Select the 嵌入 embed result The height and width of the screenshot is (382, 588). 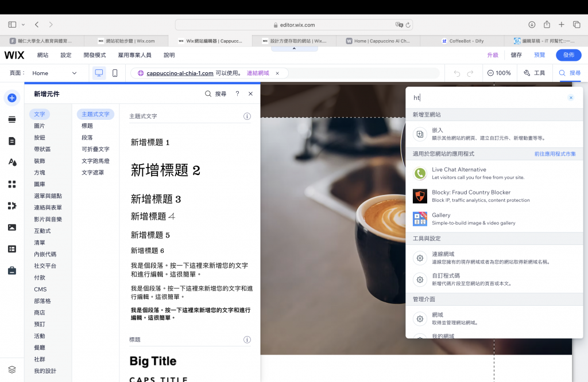click(x=494, y=134)
